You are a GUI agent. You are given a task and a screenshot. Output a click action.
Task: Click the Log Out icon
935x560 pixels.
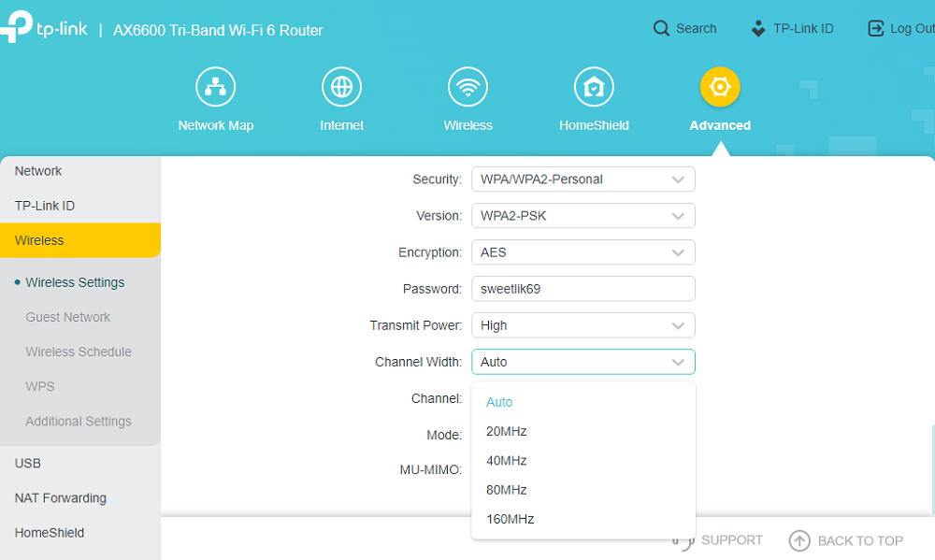pos(875,28)
